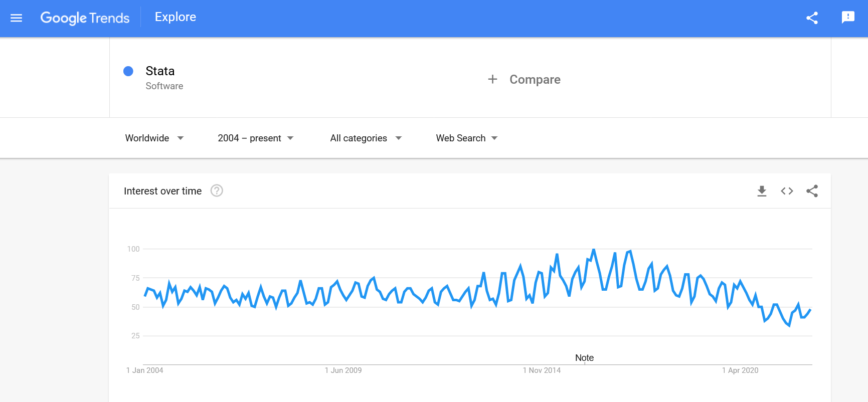Open the Interest over time help icon
Viewport: 868px width, 402px height.
point(217,191)
